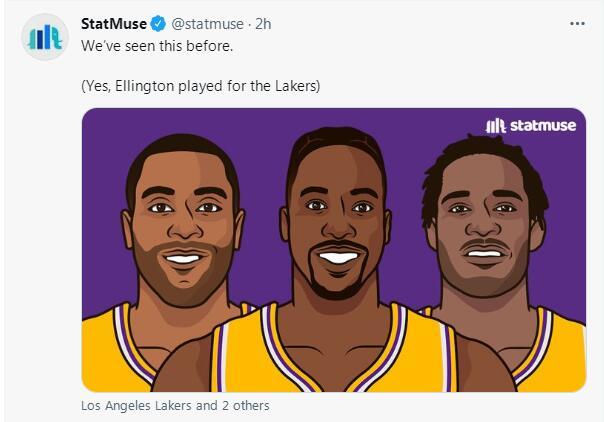Viewport: 604px width, 422px height.
Task: Click the center player's white smile
Action: 337,257
